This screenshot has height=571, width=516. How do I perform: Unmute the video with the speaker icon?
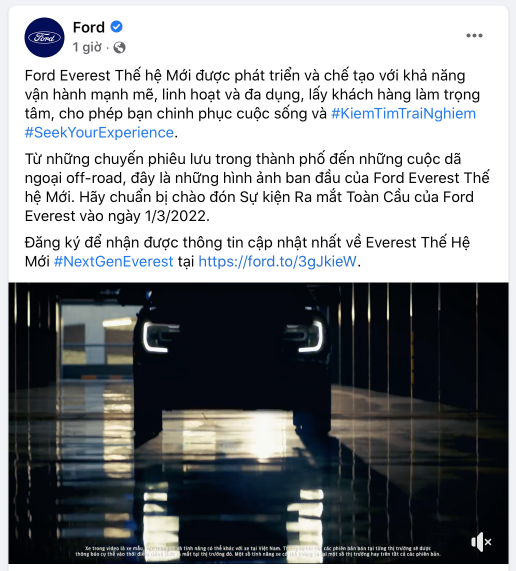pos(481,542)
